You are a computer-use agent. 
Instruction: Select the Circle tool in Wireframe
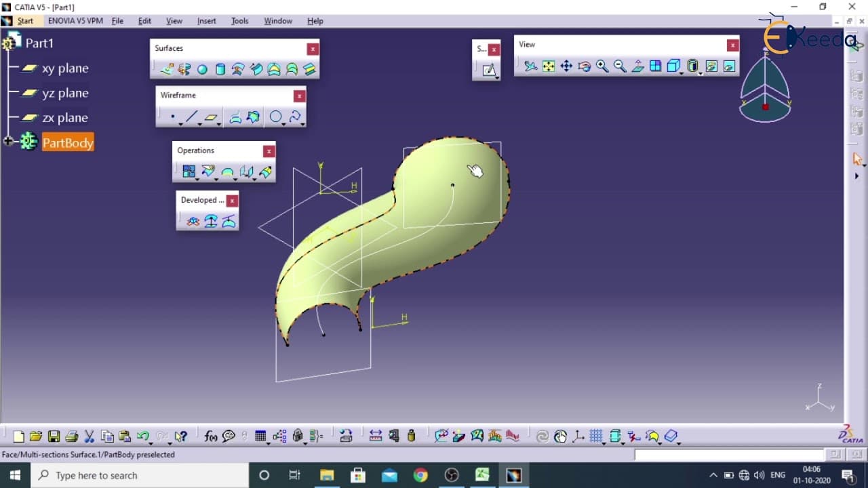pyautogui.click(x=275, y=117)
